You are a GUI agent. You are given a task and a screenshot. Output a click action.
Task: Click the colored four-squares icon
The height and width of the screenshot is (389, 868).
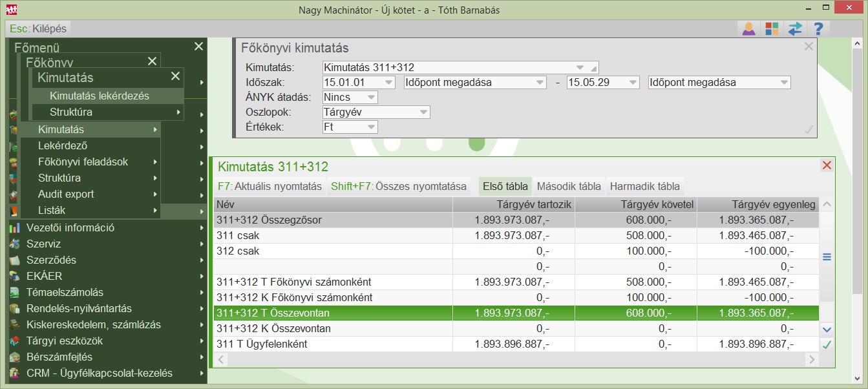(772, 28)
